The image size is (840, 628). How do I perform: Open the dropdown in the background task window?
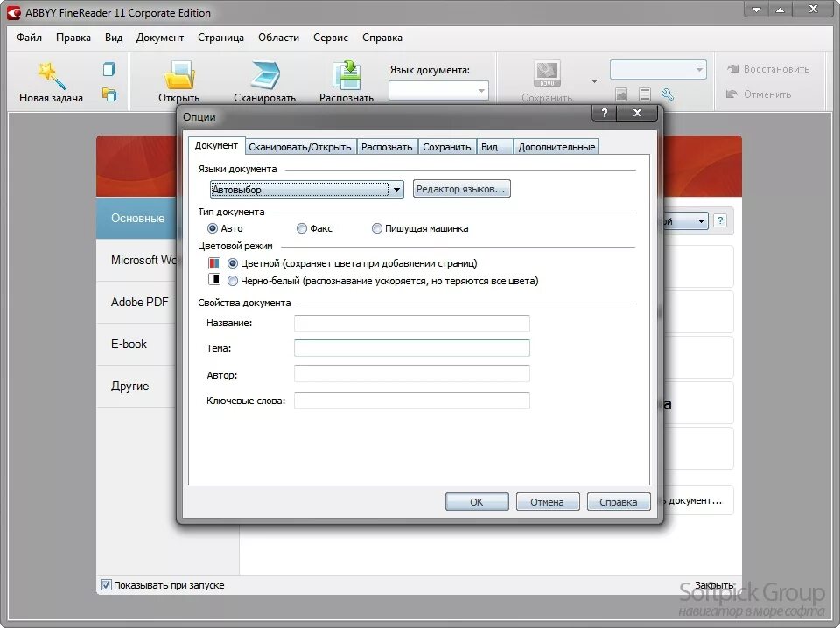coord(701,220)
